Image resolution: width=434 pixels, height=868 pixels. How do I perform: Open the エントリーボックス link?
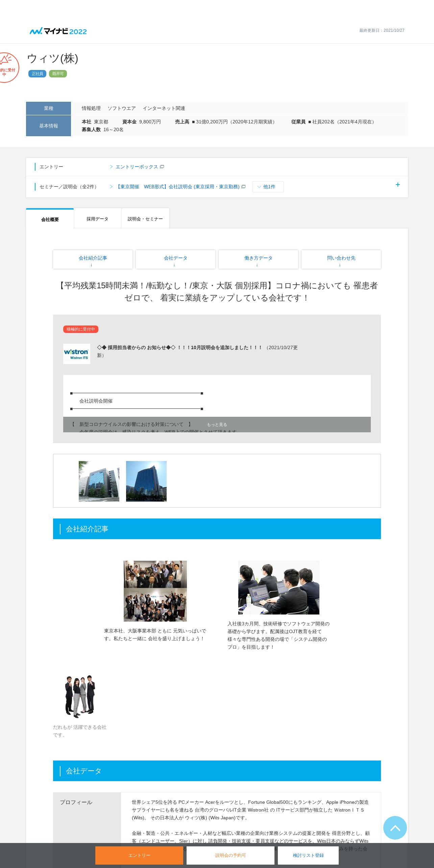[137, 167]
